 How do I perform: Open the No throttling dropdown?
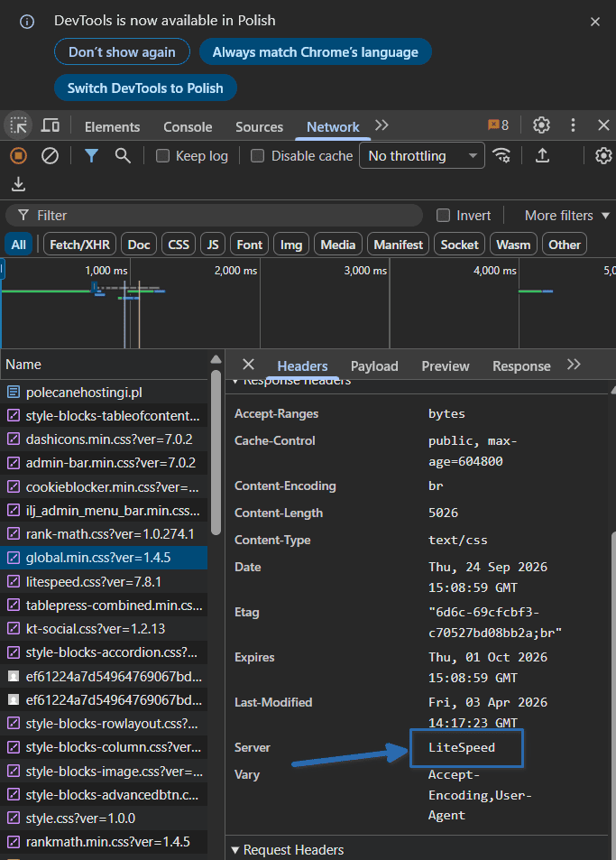pos(422,156)
